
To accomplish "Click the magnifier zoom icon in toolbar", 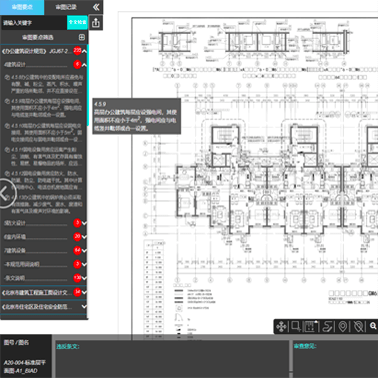I will click(373, 326).
